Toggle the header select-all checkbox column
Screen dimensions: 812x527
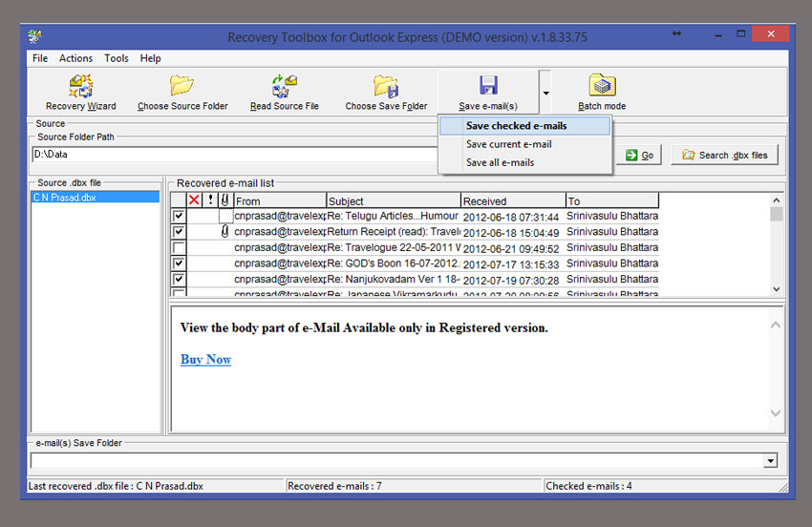coord(179,200)
